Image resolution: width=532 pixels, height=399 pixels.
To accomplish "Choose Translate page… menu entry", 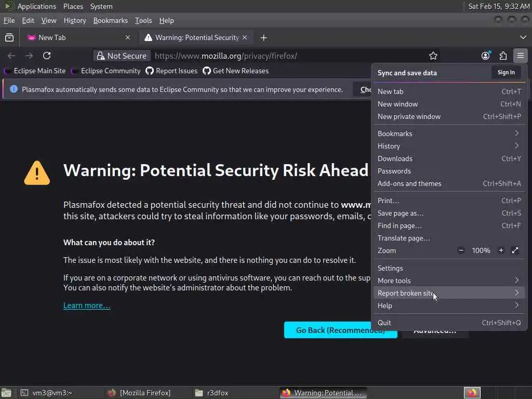I will point(449,238).
